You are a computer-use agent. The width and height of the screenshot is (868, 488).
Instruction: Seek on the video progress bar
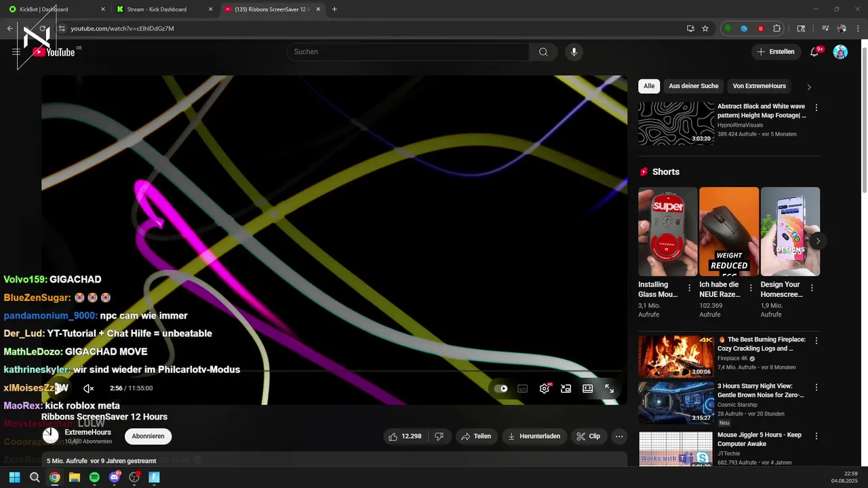coord(333,371)
